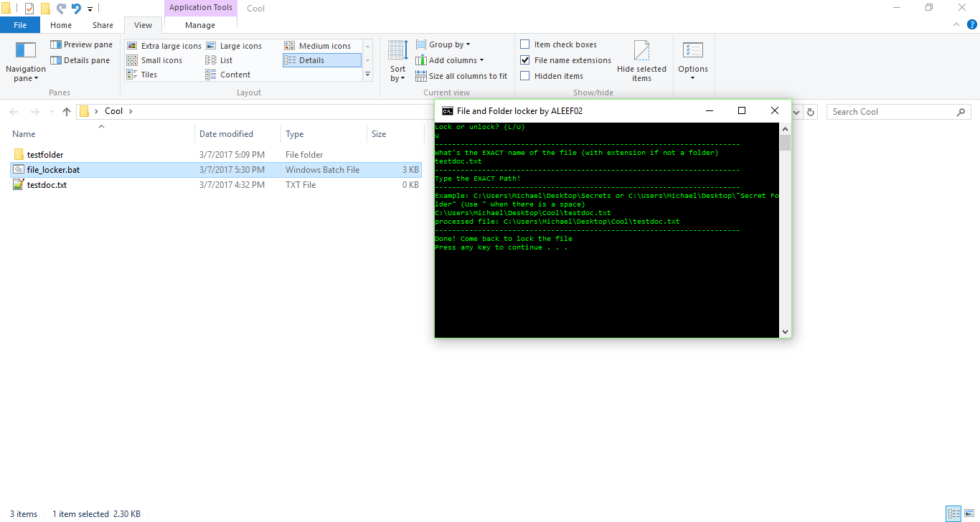
Task: Sort files by Name column header
Action: 101,134
